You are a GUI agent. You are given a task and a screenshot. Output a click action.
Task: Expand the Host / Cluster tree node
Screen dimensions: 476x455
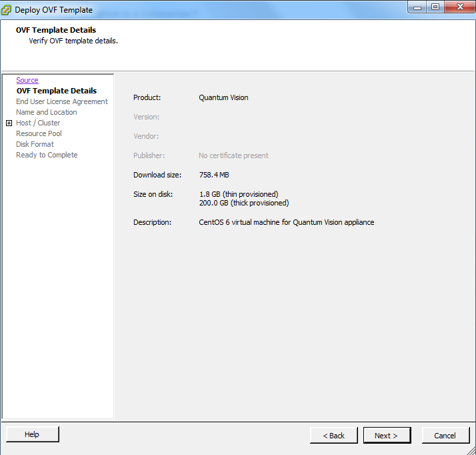[9, 123]
